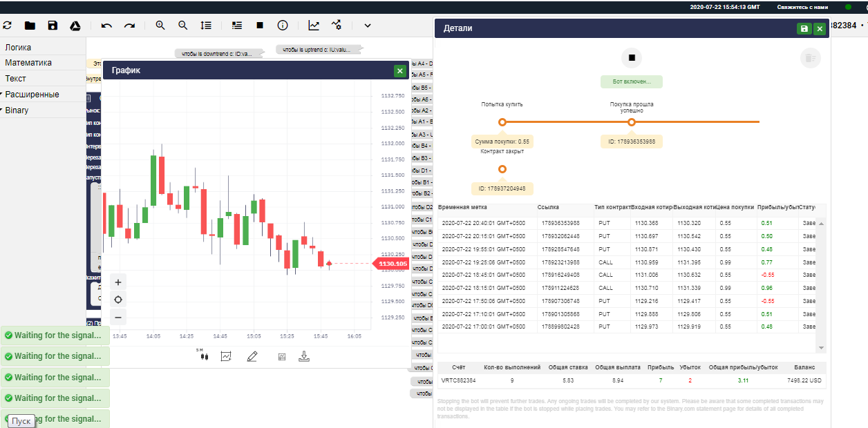Open the Математика block category
Image resolution: width=868 pixels, height=428 pixels.
43,63
